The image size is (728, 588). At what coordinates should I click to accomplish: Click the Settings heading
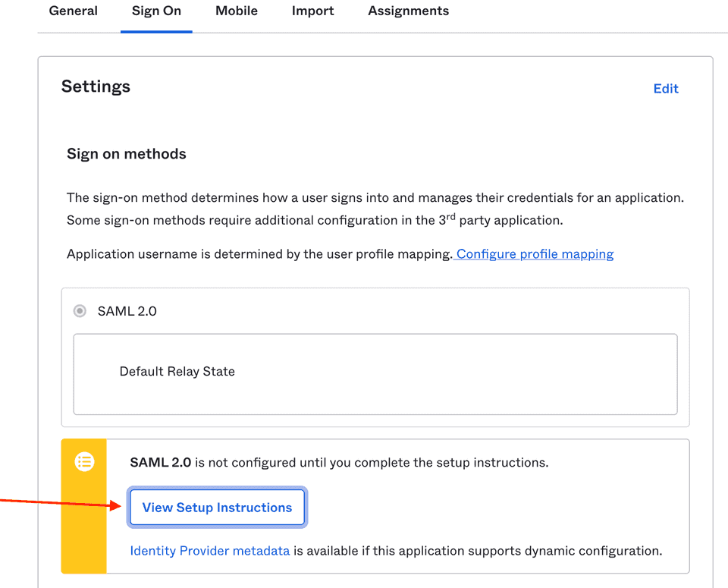(x=96, y=86)
